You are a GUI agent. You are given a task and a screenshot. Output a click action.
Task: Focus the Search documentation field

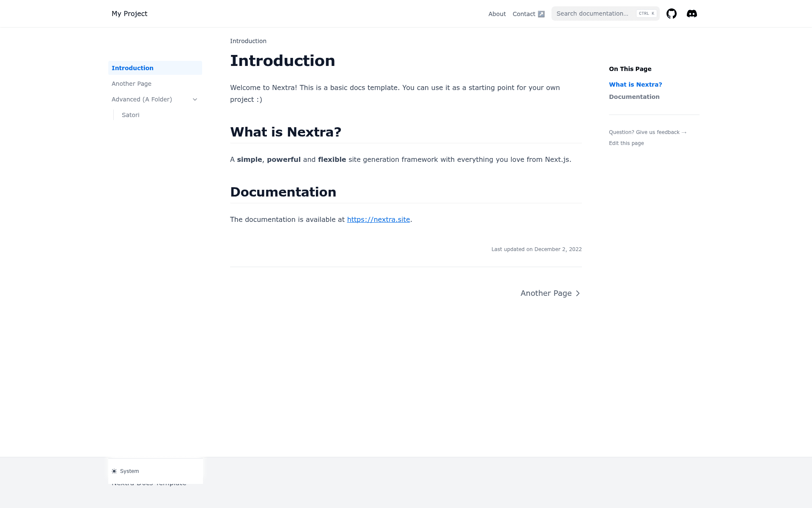605,14
